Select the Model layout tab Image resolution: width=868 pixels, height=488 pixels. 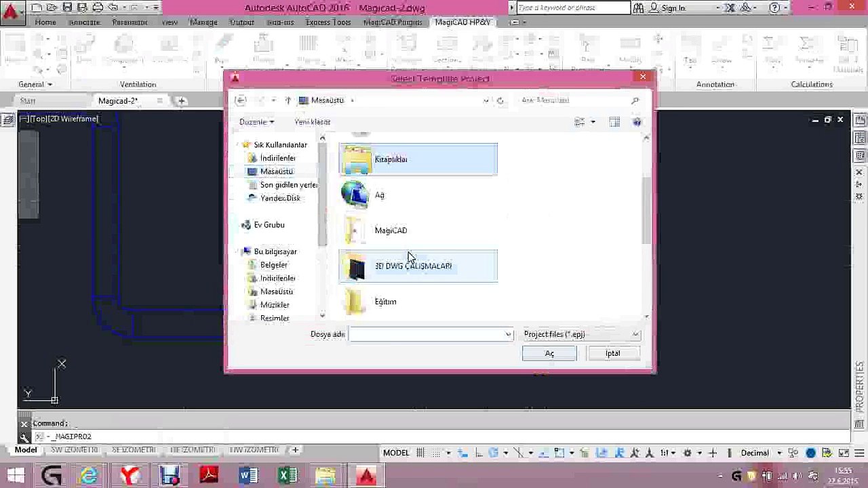pos(26,450)
